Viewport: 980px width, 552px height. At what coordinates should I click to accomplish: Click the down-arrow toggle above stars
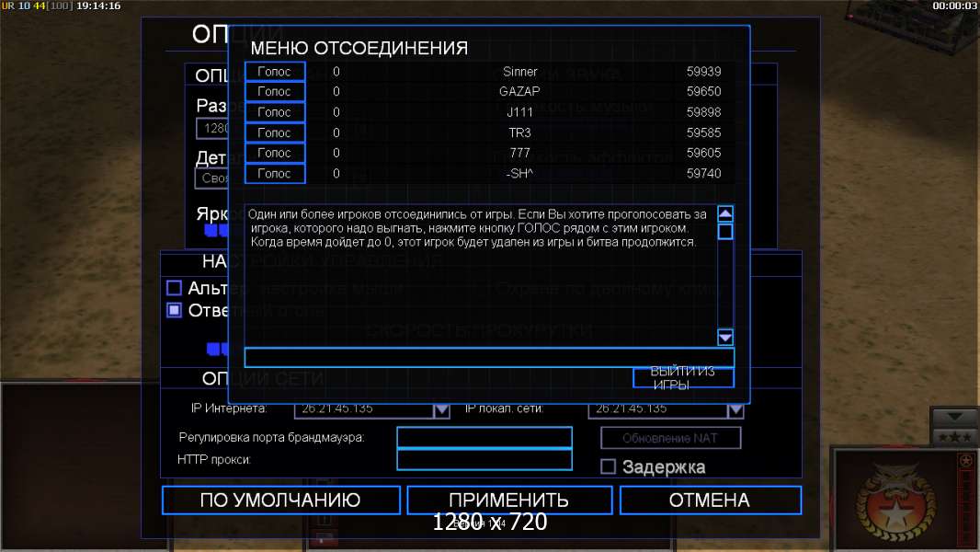pyautogui.click(x=954, y=417)
